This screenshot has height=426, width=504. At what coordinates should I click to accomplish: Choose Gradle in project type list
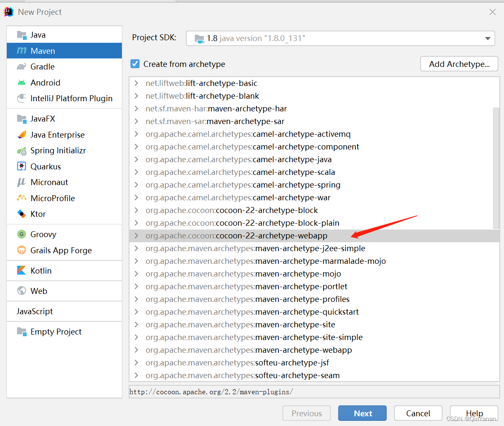64,66
